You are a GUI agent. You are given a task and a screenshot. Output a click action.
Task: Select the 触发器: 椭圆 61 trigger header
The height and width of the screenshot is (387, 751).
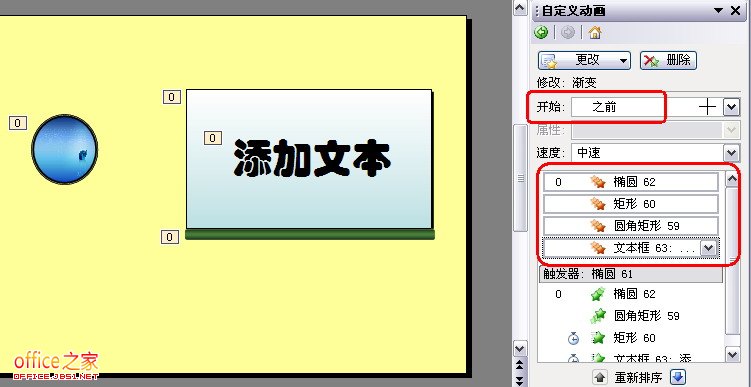(x=630, y=274)
